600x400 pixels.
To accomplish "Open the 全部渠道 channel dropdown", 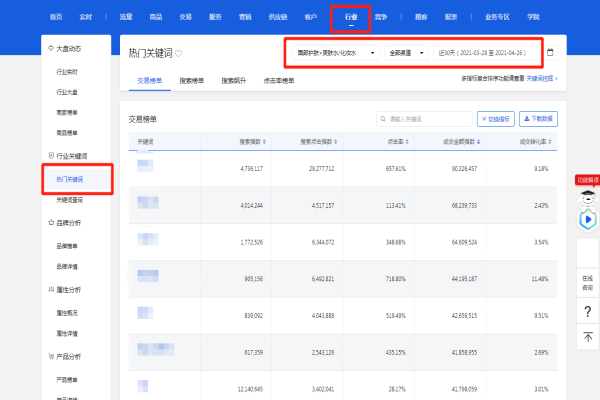I will point(406,52).
